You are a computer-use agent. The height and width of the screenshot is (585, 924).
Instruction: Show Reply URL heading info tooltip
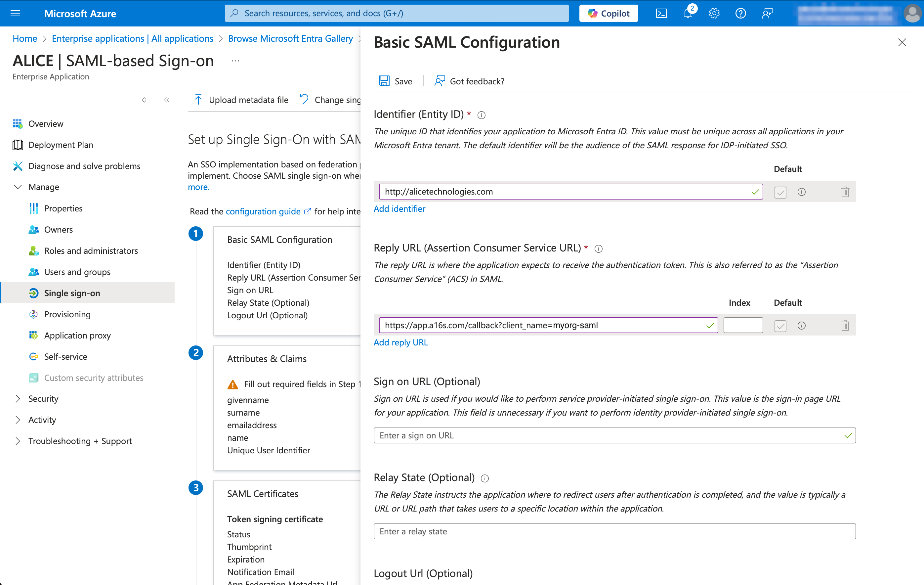599,249
